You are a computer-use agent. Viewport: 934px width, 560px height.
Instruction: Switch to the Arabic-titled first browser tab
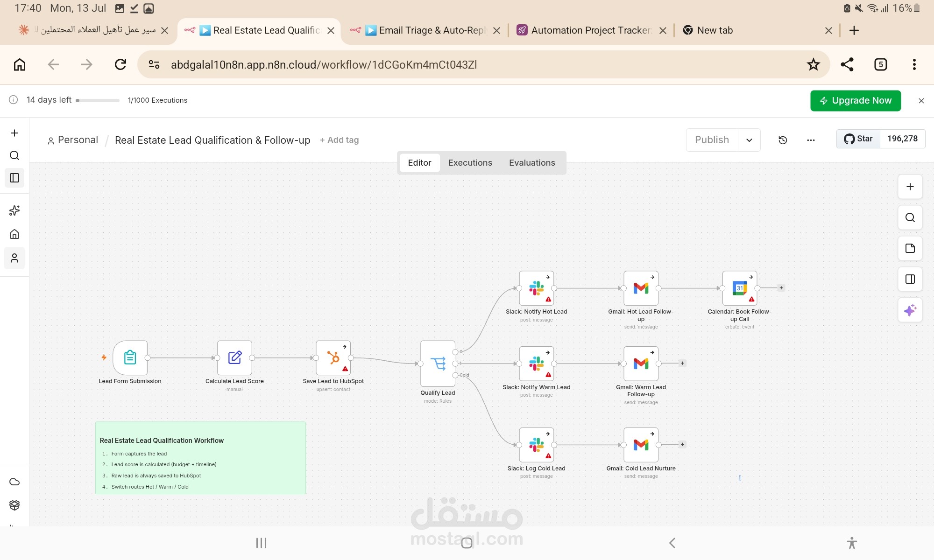tap(93, 30)
